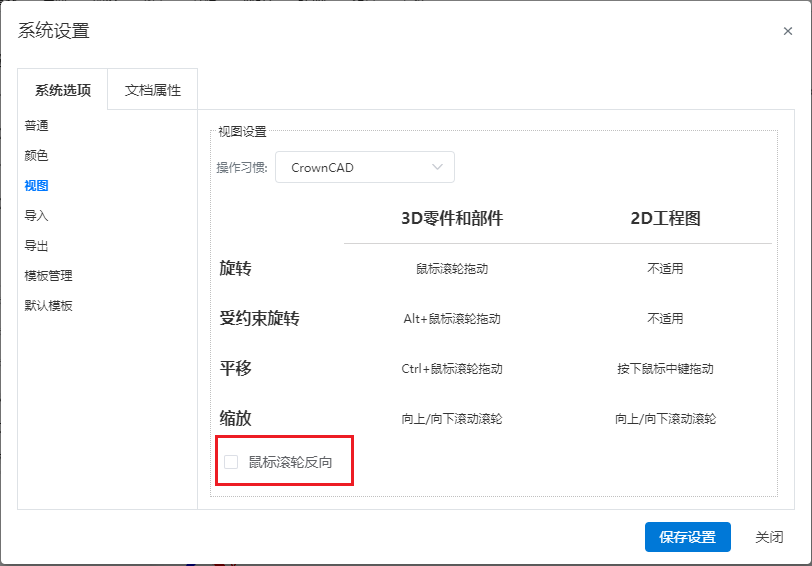This screenshot has width=812, height=566.
Task: Open the 导入 settings category
Action: [x=36, y=215]
